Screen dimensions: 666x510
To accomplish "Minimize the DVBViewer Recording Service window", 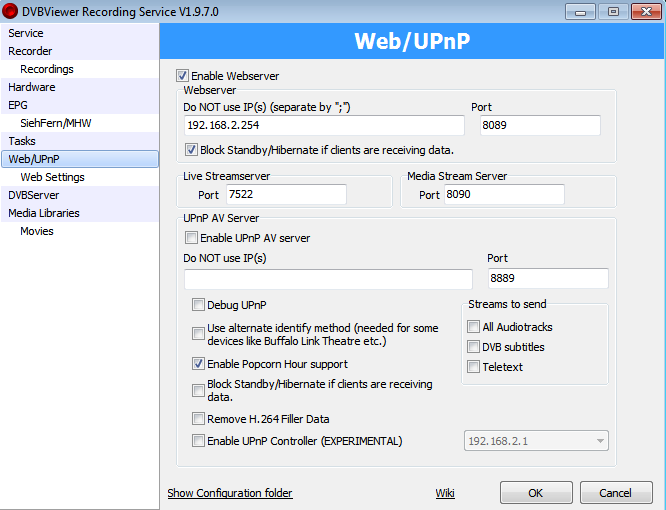I will click(580, 11).
